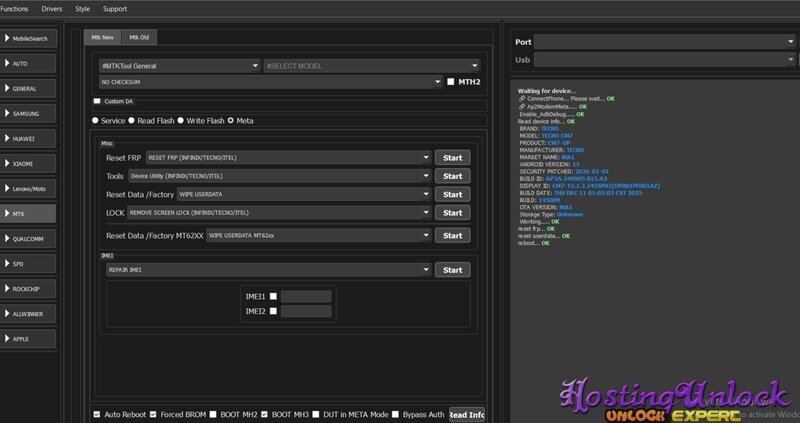Click Start next to Reset FRP
The height and width of the screenshot is (423, 800).
point(452,158)
